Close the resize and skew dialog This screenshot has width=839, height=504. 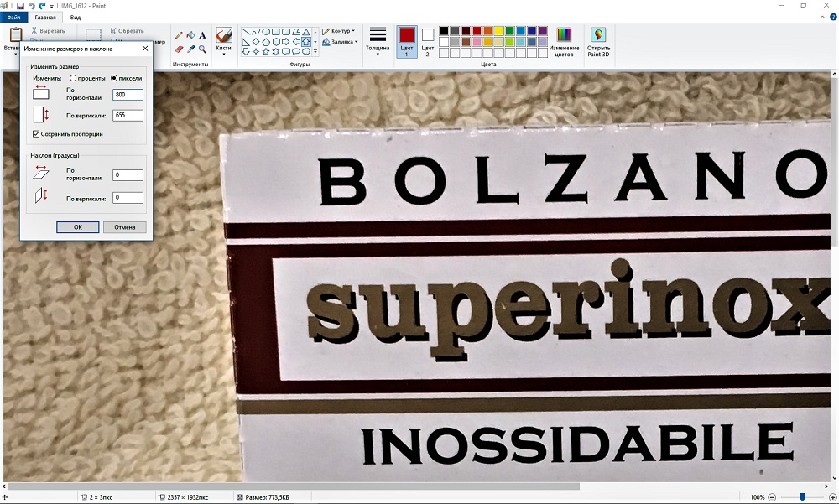click(x=145, y=49)
